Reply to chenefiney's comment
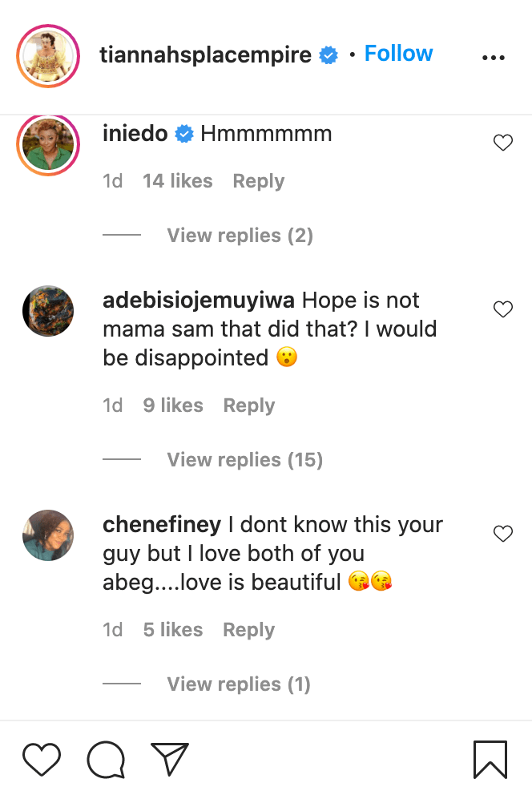 248,630
